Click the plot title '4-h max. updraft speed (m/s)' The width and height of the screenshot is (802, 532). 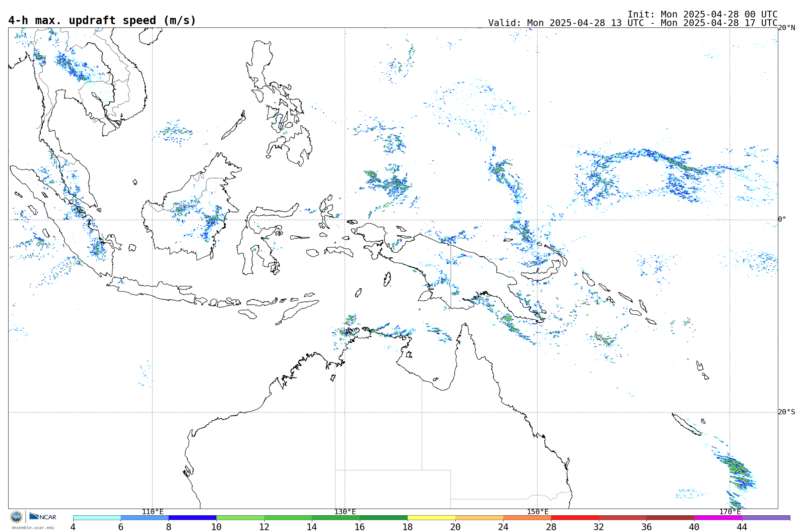102,20
